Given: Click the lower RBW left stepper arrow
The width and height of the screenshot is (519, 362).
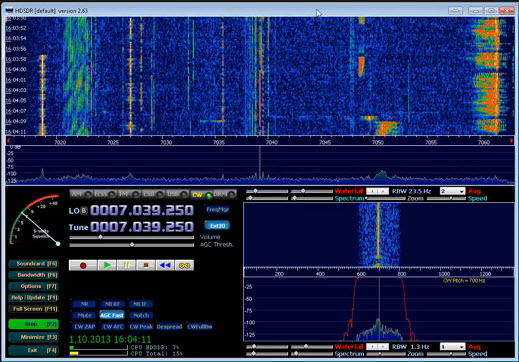Looking at the screenshot, I should tap(372, 347).
